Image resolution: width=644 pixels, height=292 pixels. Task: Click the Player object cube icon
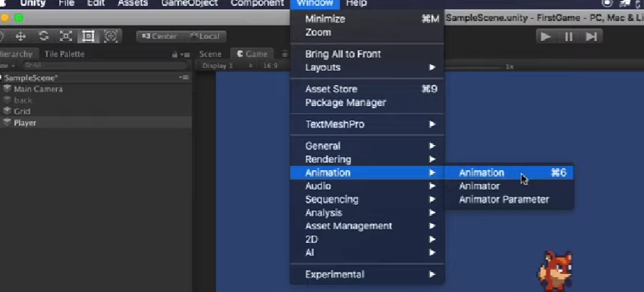[x=7, y=123]
